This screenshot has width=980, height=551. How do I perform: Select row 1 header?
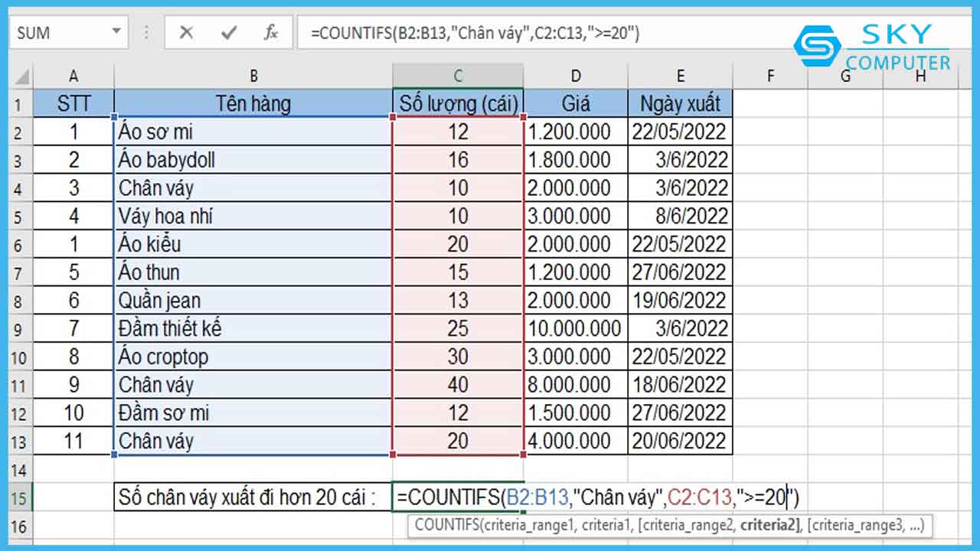(21, 104)
